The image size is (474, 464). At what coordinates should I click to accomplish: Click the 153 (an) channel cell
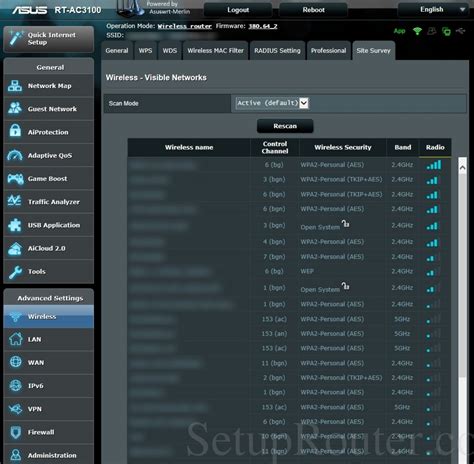pyautogui.click(x=274, y=334)
